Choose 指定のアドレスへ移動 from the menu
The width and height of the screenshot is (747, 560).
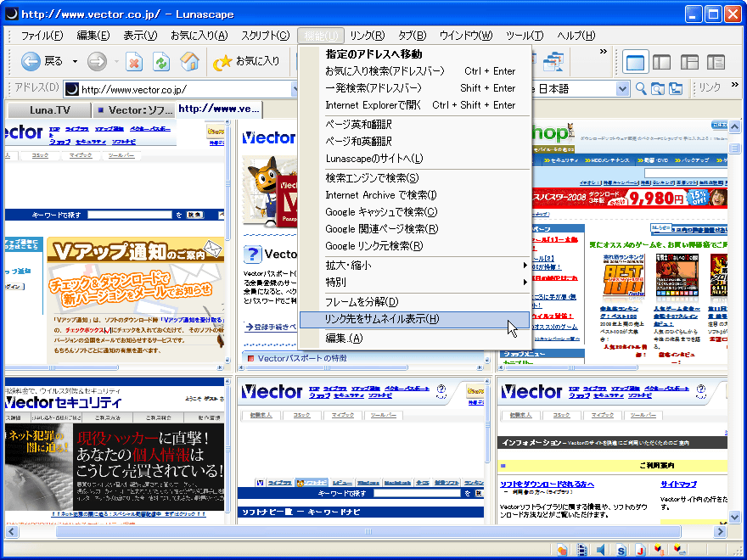pyautogui.click(x=414, y=54)
